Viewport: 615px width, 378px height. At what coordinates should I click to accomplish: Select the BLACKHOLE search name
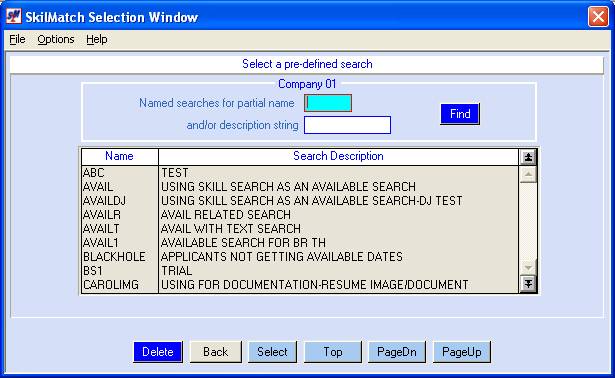pyautogui.click(x=114, y=257)
